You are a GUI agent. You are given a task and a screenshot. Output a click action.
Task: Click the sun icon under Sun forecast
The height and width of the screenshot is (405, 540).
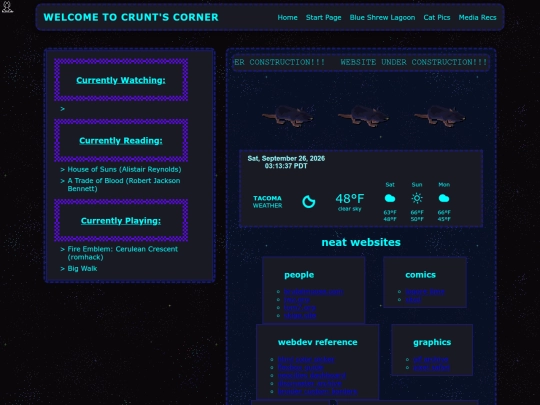coord(417,198)
